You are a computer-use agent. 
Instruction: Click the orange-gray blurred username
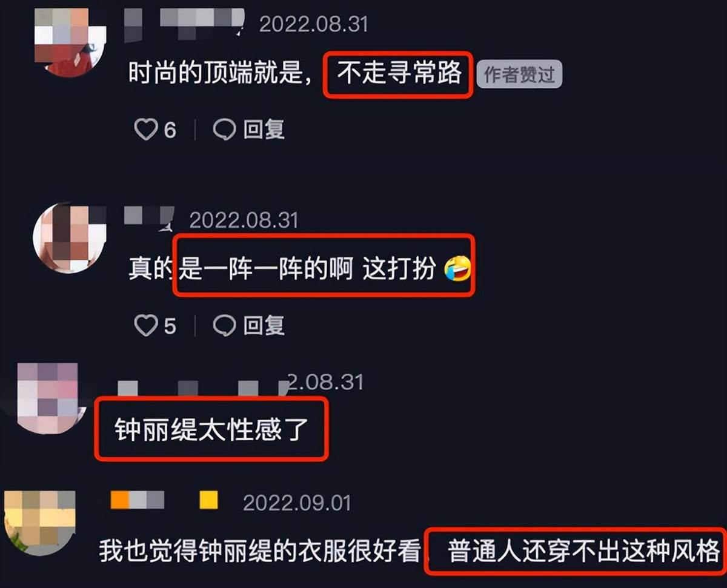(164, 500)
